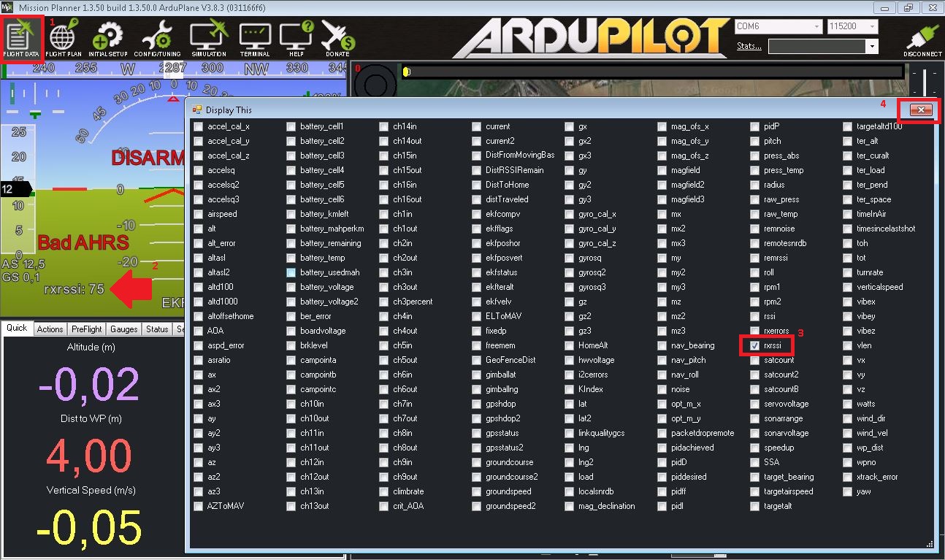Viewport: 945px width, 560px height.
Task: Switch to the Actions tab
Action: point(50,329)
